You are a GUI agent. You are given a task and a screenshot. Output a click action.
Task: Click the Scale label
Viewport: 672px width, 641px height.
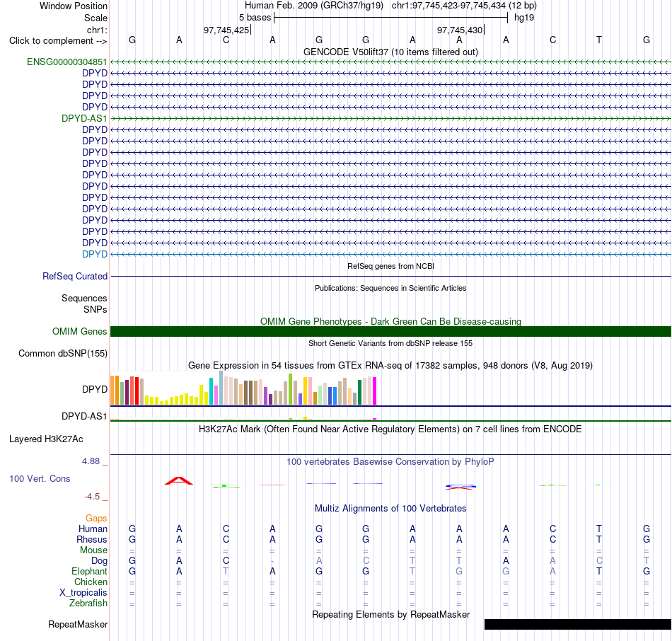[x=95, y=18]
